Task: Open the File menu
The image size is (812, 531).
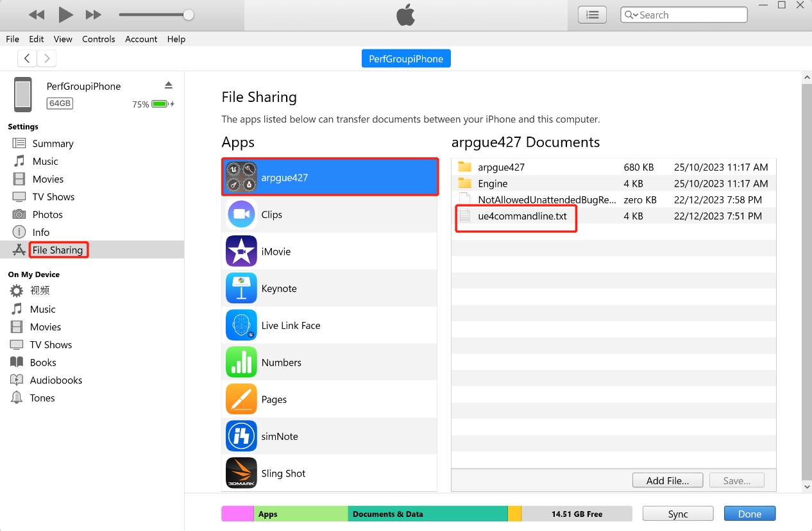Action: tap(12, 39)
